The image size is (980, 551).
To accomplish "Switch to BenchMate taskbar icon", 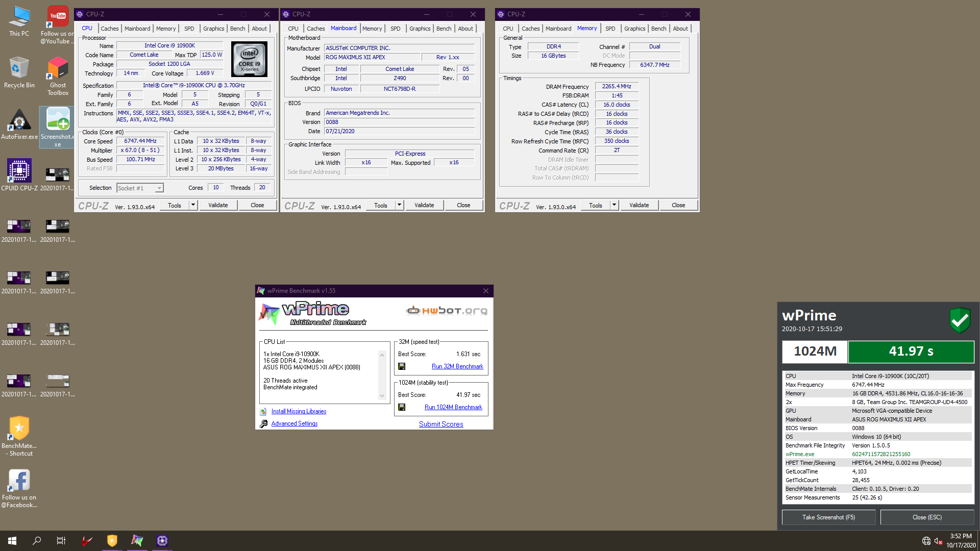I will (112, 541).
